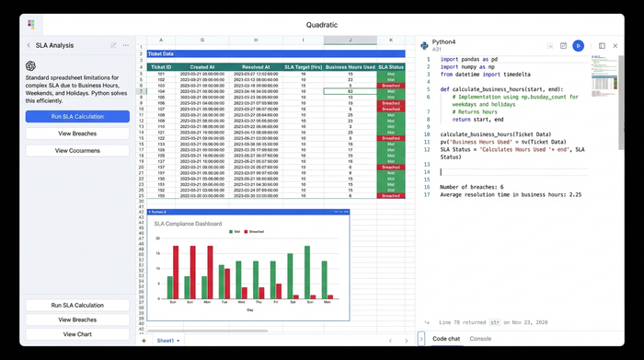The width and height of the screenshot is (644, 360).
Task: Click the edit pencil icon next to SLA Analysis
Action: click(x=113, y=45)
